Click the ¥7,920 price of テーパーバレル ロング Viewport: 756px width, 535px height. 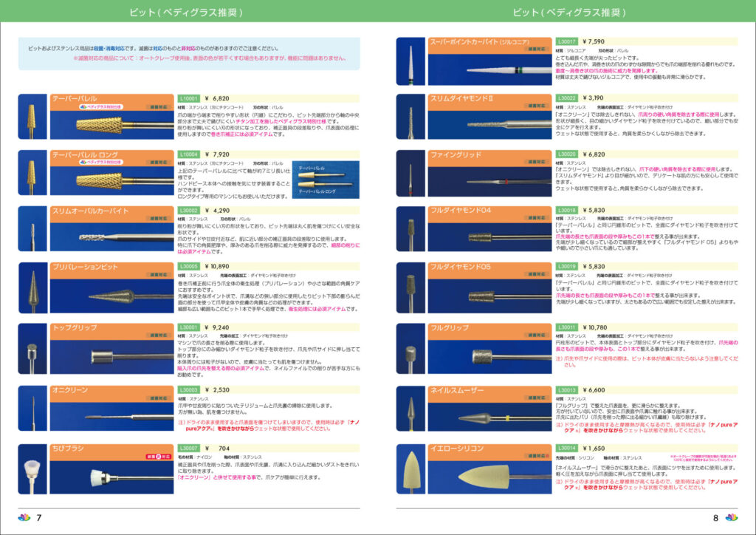[x=218, y=154]
